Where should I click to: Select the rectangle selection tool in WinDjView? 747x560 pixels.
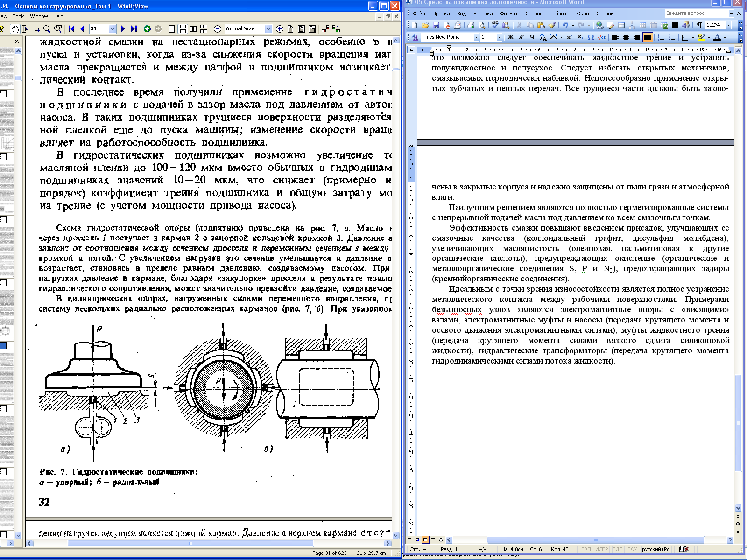pos(36,29)
